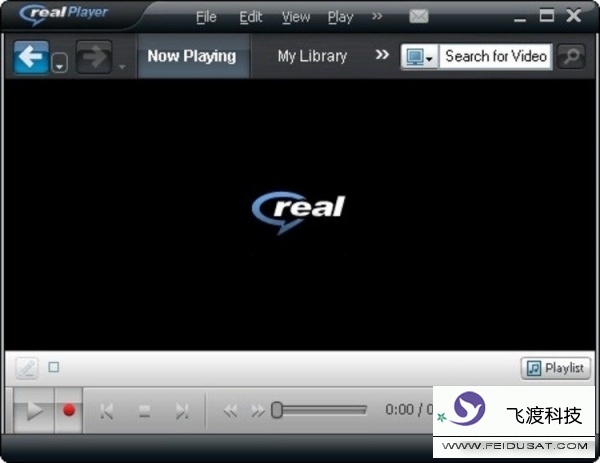Open the Edit menu
This screenshot has width=600, height=463.
(251, 17)
